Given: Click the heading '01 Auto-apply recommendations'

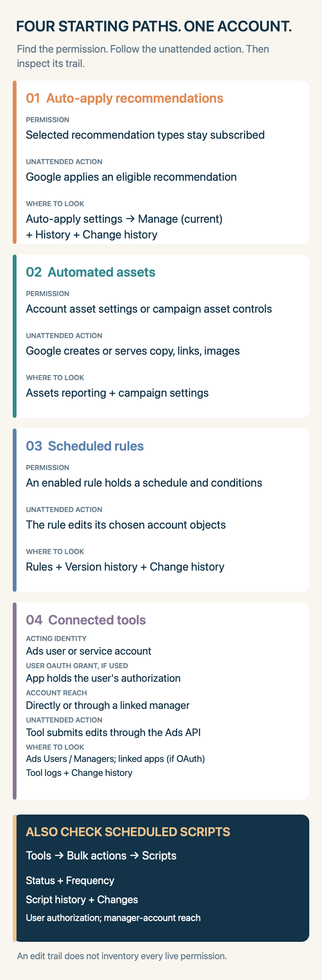Looking at the screenshot, I should 125,98.
